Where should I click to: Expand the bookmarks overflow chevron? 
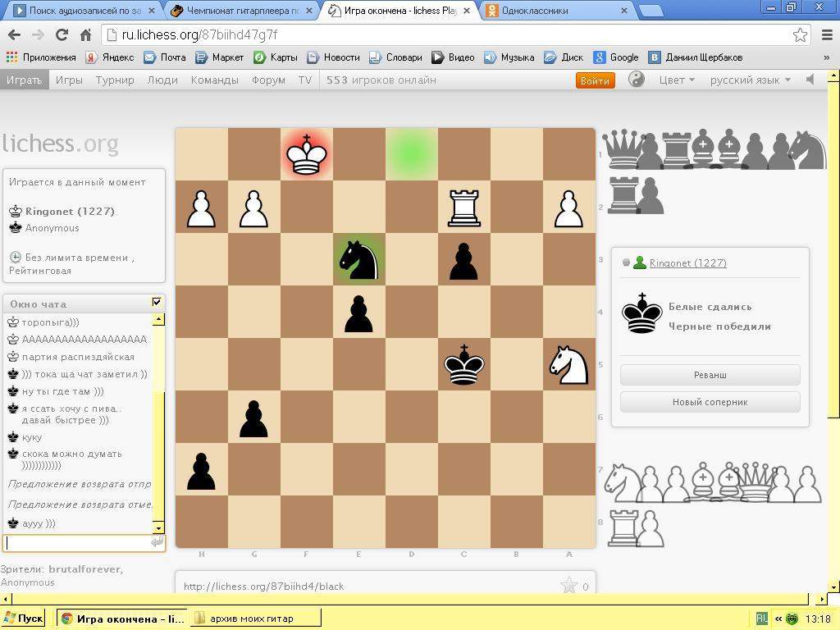[826, 57]
